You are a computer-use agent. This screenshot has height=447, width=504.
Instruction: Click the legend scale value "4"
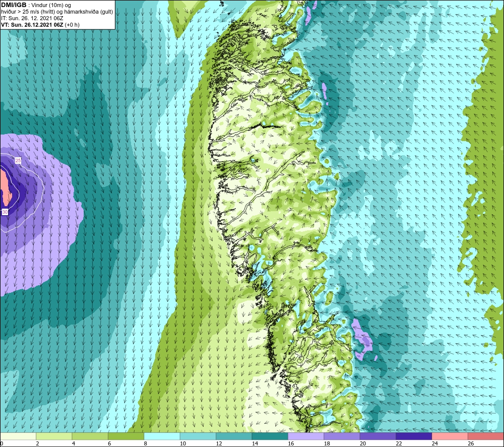[x=74, y=443]
